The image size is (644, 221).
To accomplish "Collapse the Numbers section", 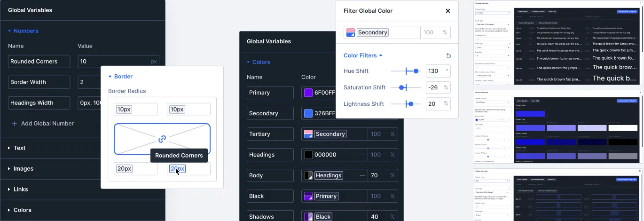I will coord(9,31).
